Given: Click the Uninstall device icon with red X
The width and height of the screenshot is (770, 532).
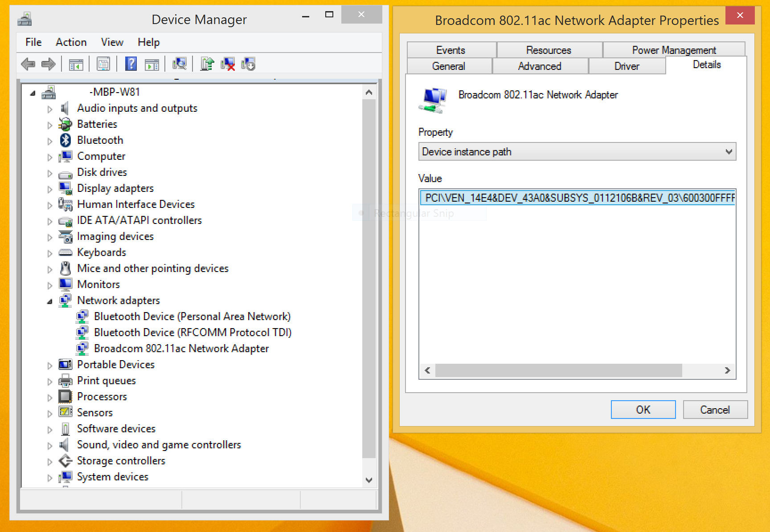Looking at the screenshot, I should click(228, 64).
